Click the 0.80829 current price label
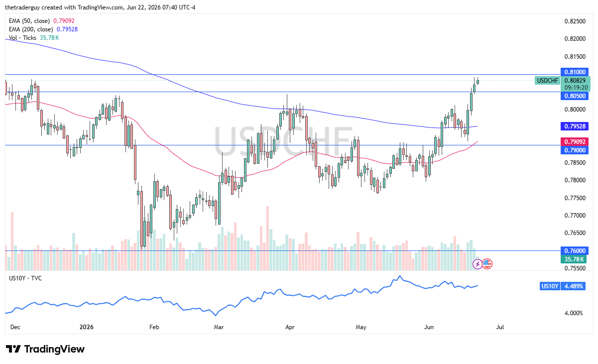 point(575,80)
